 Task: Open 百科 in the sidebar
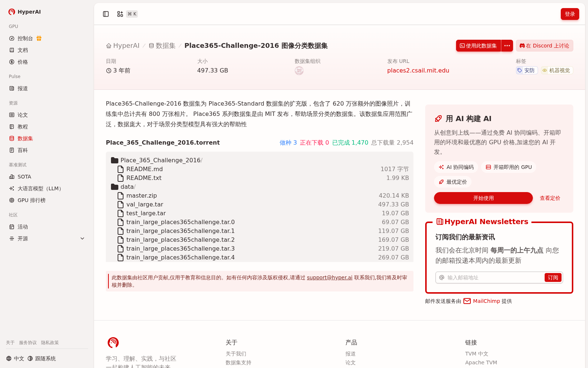22,150
